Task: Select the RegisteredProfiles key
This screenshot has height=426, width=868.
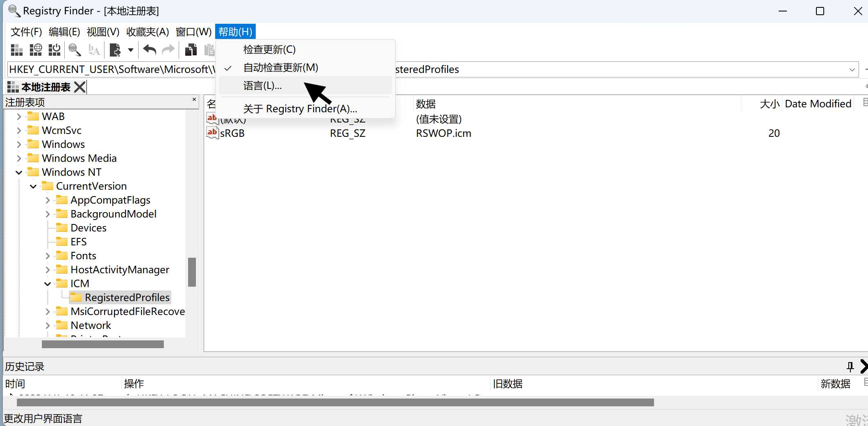Action: 127,297
